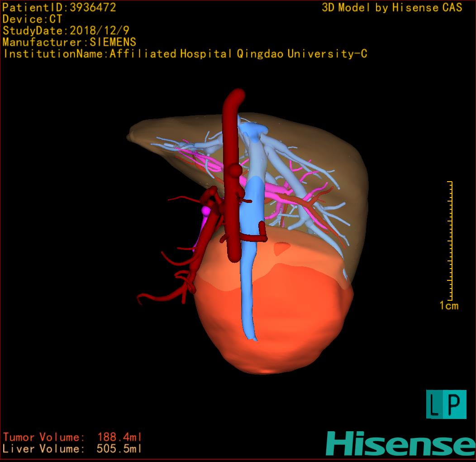
Task: Click the Device:CT text
Action: [x=32, y=19]
